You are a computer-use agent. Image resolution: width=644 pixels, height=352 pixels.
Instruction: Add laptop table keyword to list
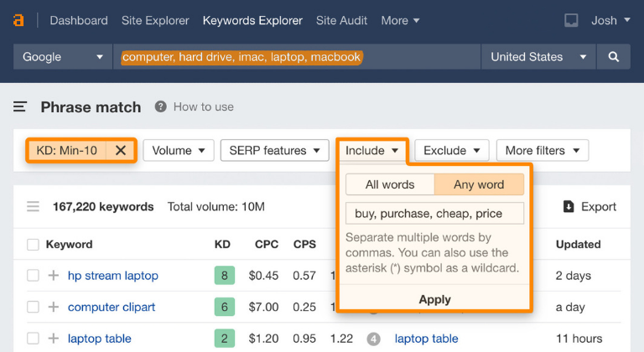pos(54,339)
